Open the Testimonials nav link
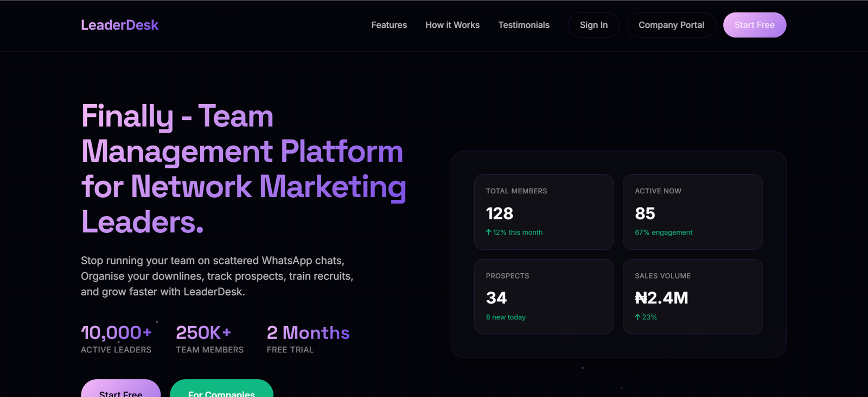The width and height of the screenshot is (868, 397). [524, 25]
